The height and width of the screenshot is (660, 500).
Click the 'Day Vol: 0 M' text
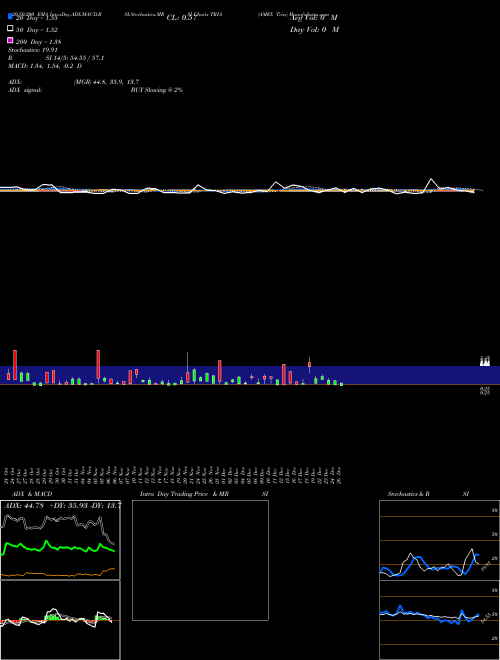pyautogui.click(x=314, y=29)
